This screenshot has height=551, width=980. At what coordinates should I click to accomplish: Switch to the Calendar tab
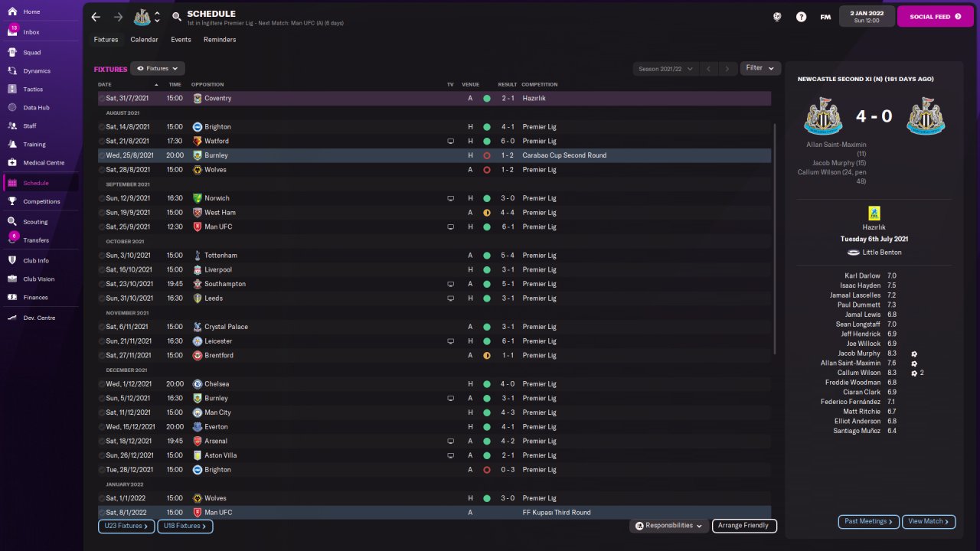tap(144, 40)
